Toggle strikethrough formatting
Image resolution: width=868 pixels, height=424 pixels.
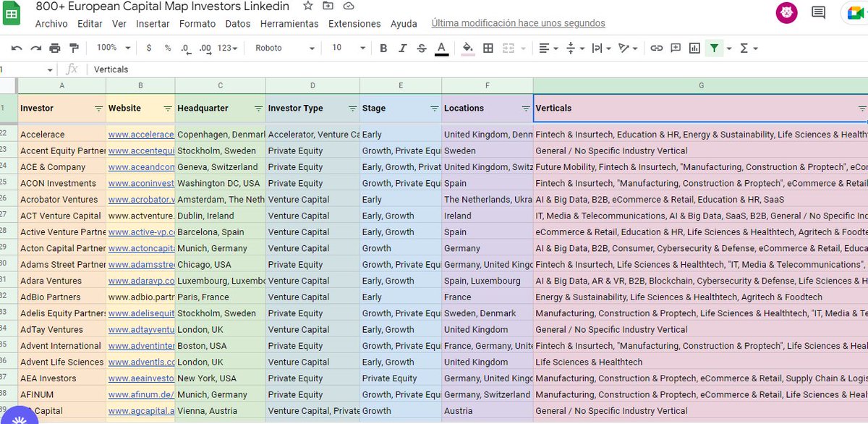pos(422,48)
